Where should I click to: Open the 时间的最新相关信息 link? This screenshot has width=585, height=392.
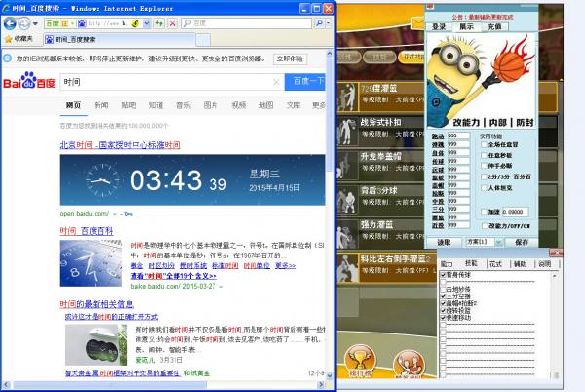tap(97, 304)
